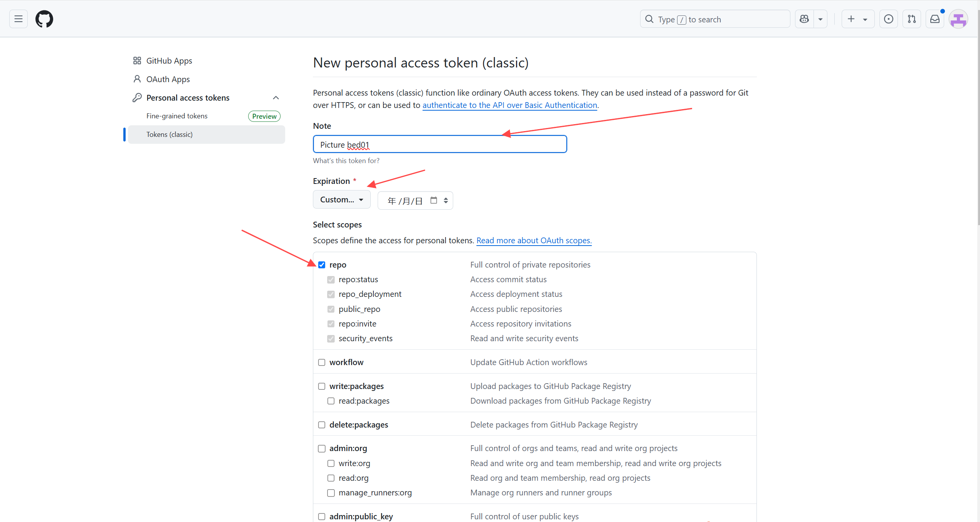The height and width of the screenshot is (522, 980).
Task: Open the user profile avatar menu
Action: coord(958,19)
